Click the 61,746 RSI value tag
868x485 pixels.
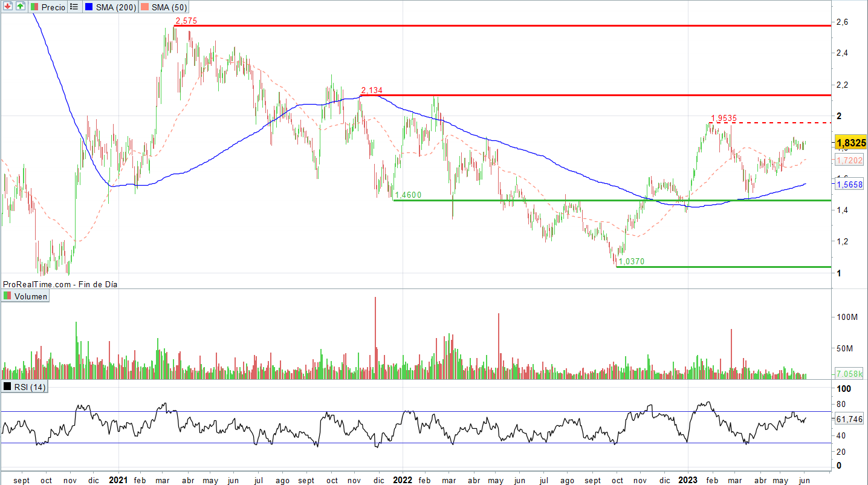coord(850,418)
